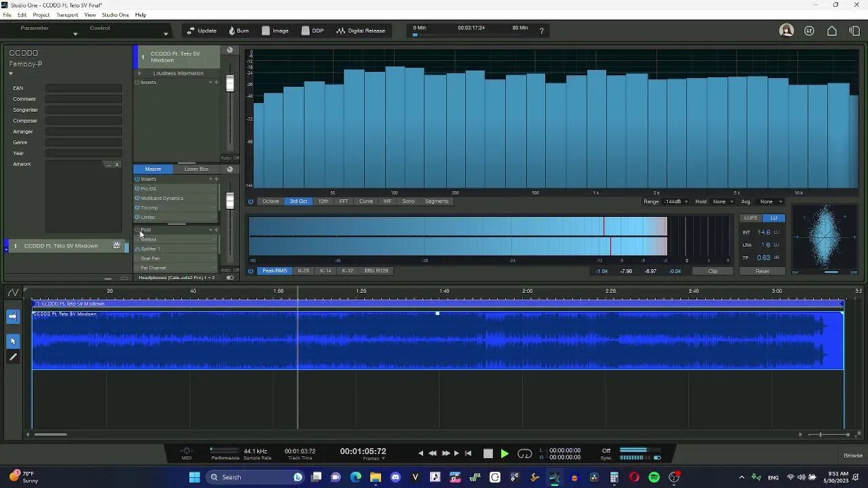
Task: Toggle the Loop transport button
Action: tap(525, 453)
